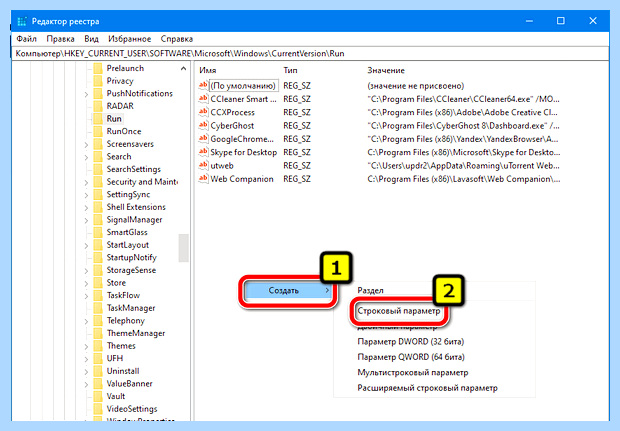
Task: Choose Мультистроковый параметр
Action: 413,372
